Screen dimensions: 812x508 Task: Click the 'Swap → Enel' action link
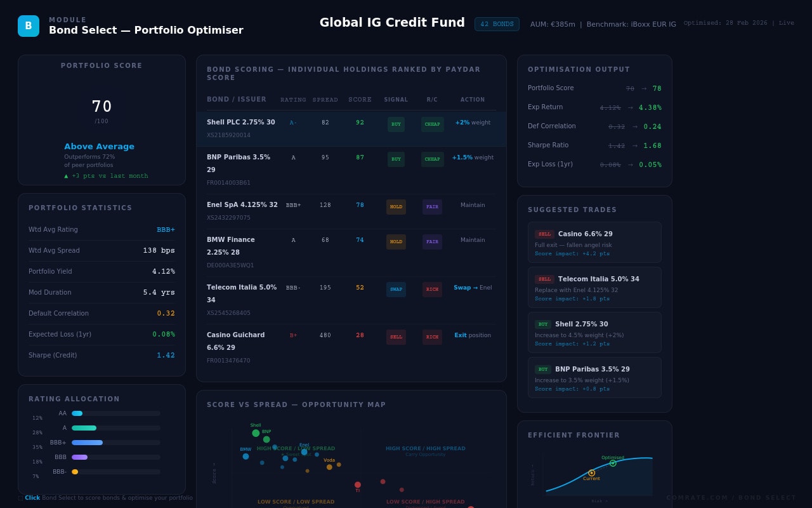472,288
